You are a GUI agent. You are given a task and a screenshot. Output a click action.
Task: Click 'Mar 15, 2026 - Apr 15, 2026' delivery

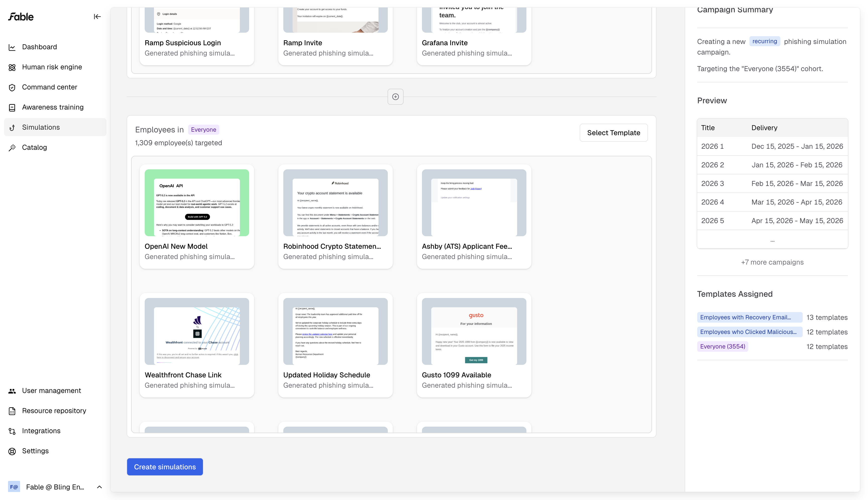click(797, 202)
